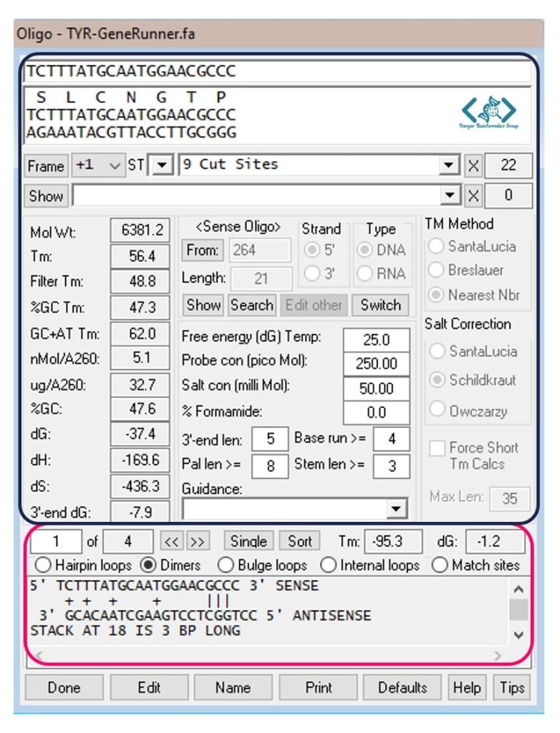Screen dimensions: 560x733
Task: Select Match sites option
Action: pyautogui.click(x=440, y=565)
